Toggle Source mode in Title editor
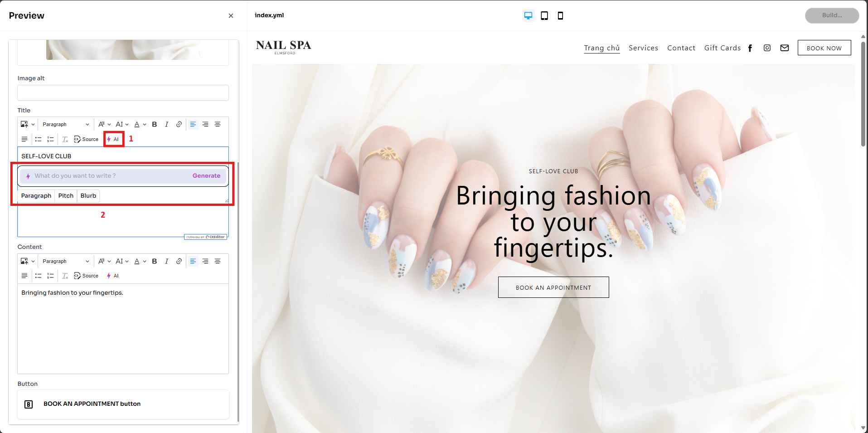 click(86, 139)
